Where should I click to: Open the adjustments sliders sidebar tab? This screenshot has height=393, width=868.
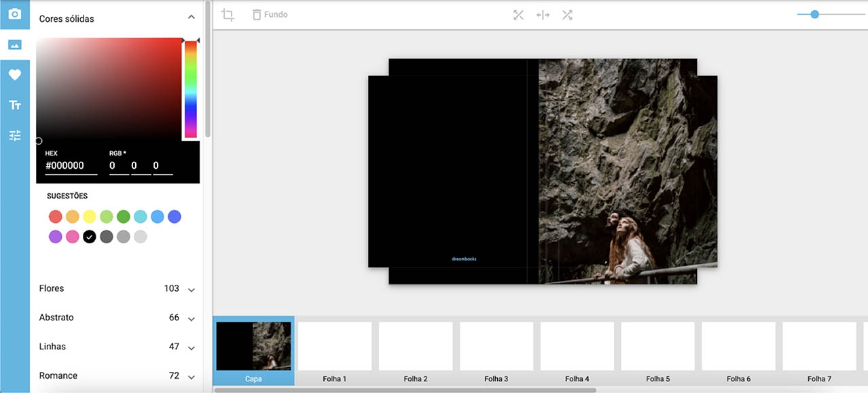tap(15, 135)
